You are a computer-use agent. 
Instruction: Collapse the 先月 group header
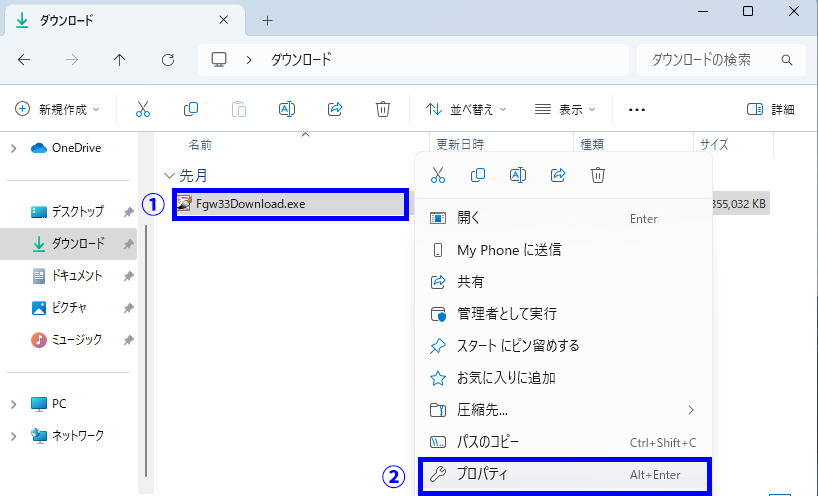pyautogui.click(x=169, y=175)
